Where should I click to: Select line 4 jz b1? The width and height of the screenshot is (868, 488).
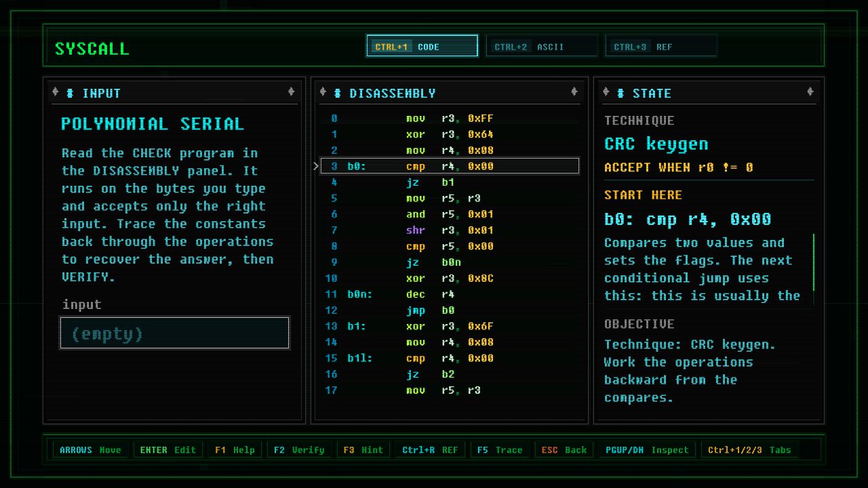click(450, 182)
